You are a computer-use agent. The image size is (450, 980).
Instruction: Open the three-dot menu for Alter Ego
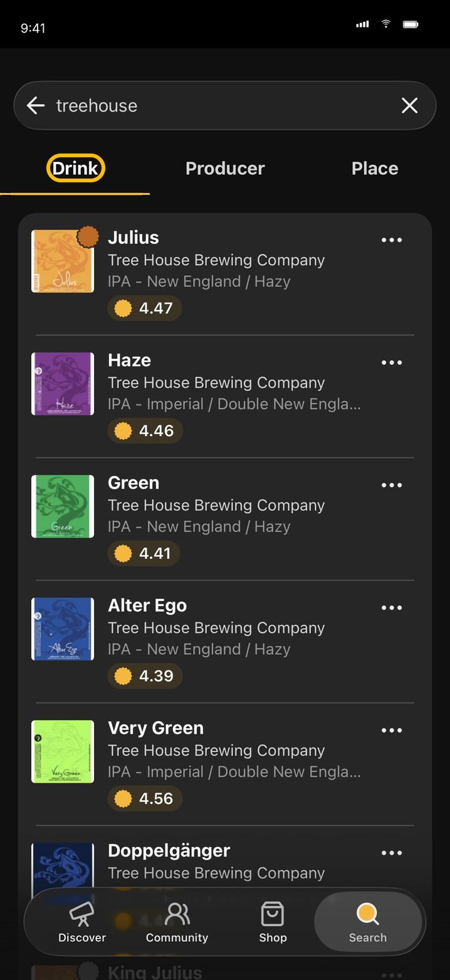point(392,608)
